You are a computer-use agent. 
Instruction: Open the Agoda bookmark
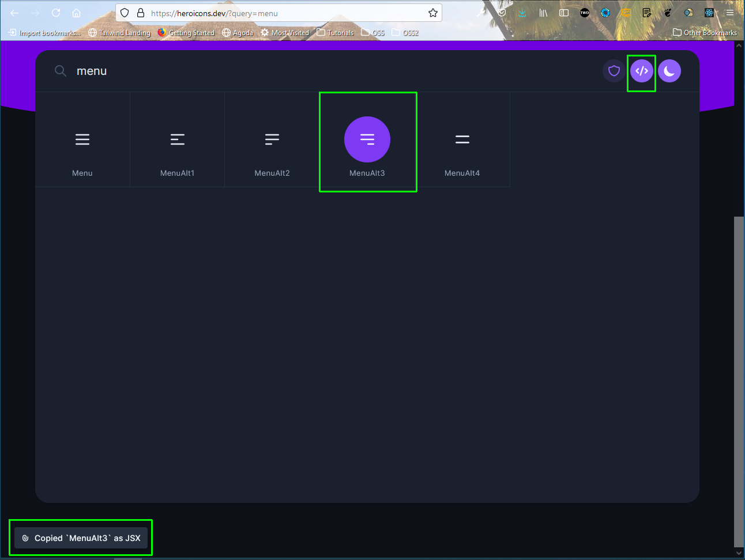tap(238, 33)
